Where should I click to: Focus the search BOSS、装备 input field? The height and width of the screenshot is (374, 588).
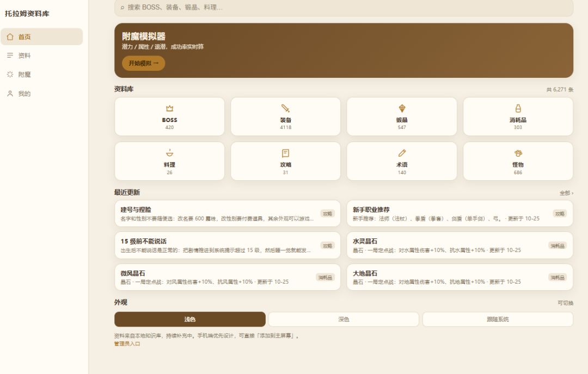[x=344, y=8]
